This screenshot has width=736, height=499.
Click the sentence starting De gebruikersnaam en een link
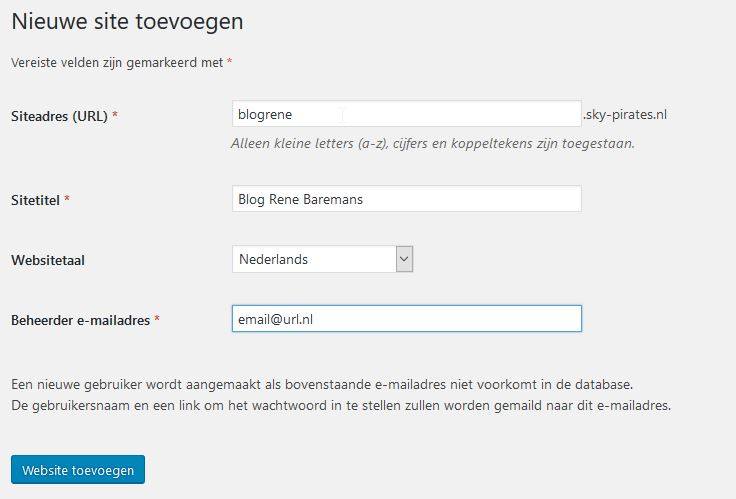340,406
